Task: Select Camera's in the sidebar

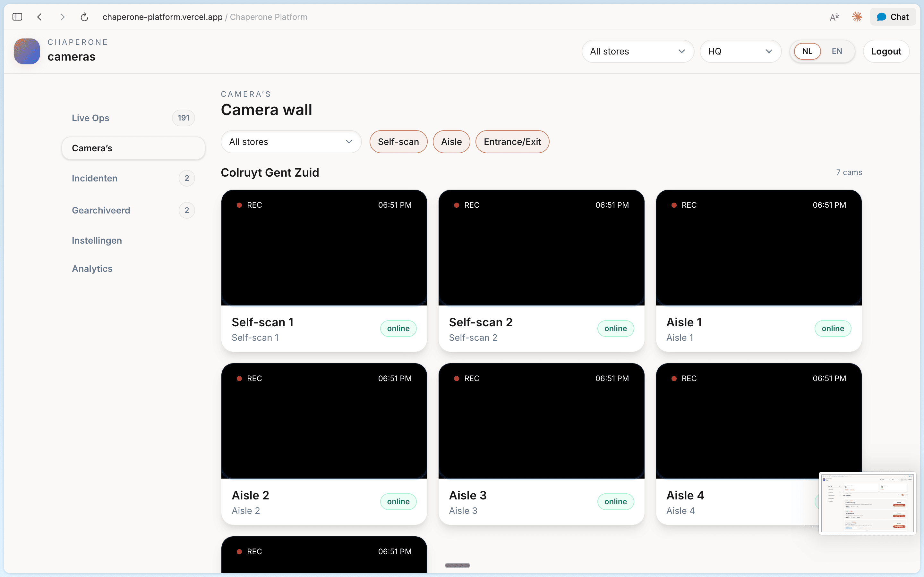Action: pyautogui.click(x=133, y=148)
